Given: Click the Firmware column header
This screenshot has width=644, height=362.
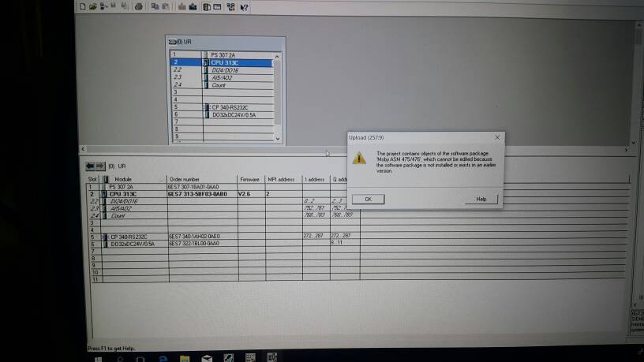Looking at the screenshot, I should (251, 179).
